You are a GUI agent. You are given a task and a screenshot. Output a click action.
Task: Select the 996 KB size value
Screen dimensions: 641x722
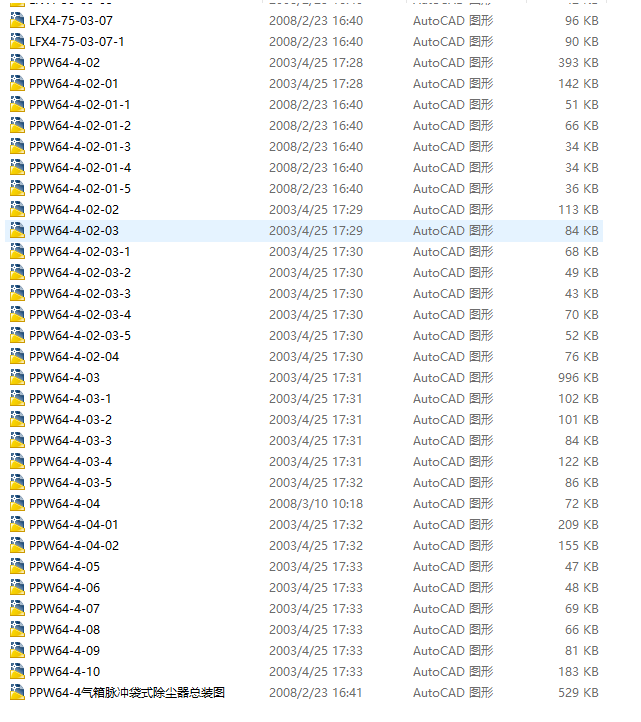click(x=578, y=378)
